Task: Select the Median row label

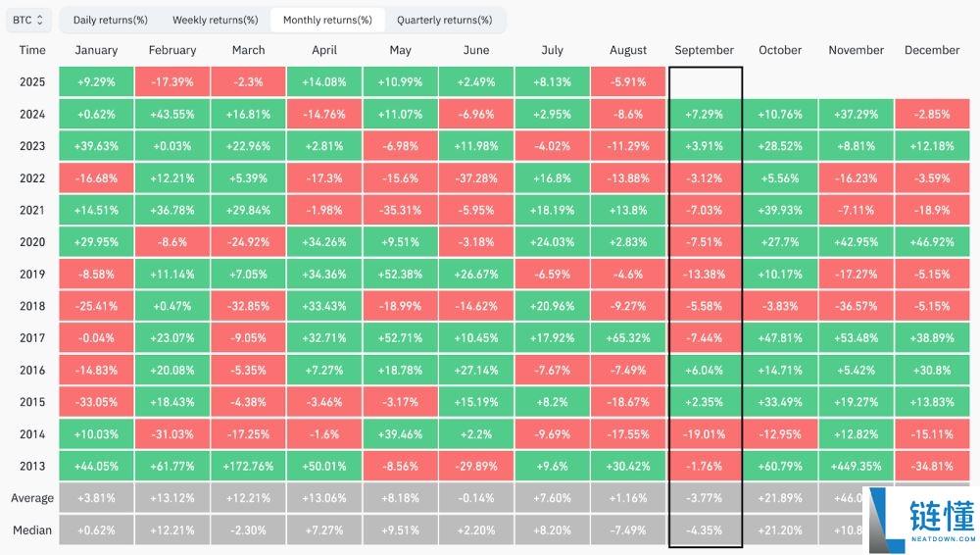Action: 32,530
